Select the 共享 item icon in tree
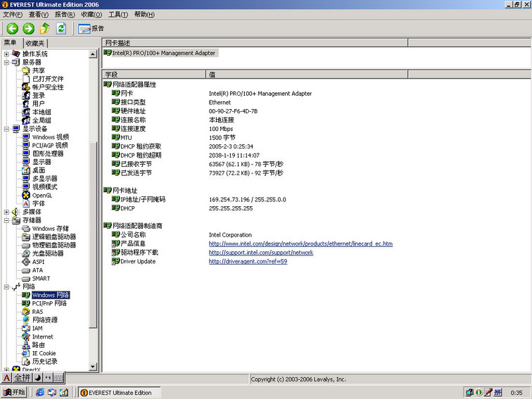Viewport: 532px width, 399px height. 26,70
